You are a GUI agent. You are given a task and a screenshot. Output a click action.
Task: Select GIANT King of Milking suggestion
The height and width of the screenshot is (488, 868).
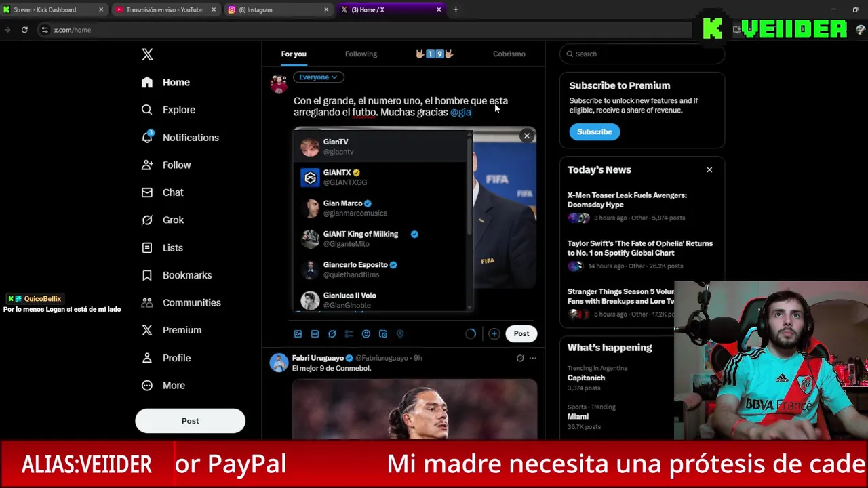coord(380,239)
